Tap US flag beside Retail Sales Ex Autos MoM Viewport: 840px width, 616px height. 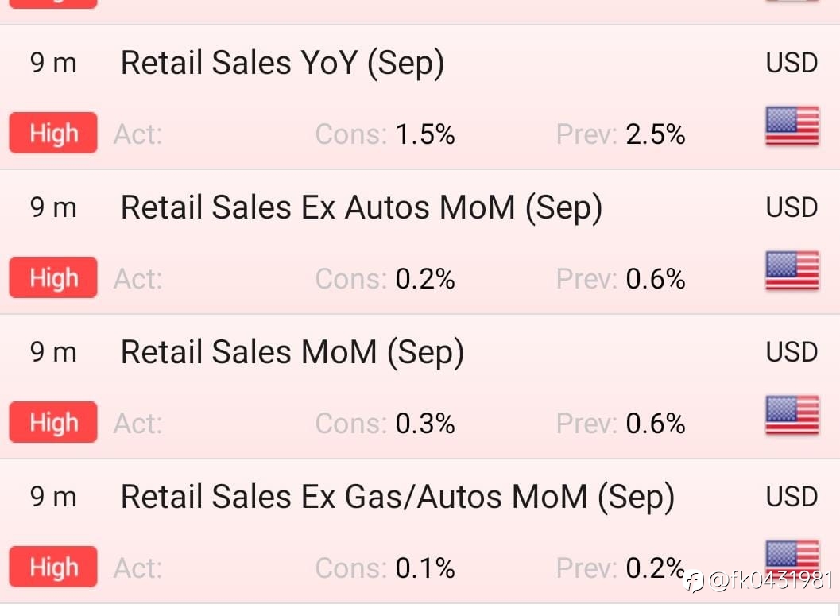tap(792, 270)
